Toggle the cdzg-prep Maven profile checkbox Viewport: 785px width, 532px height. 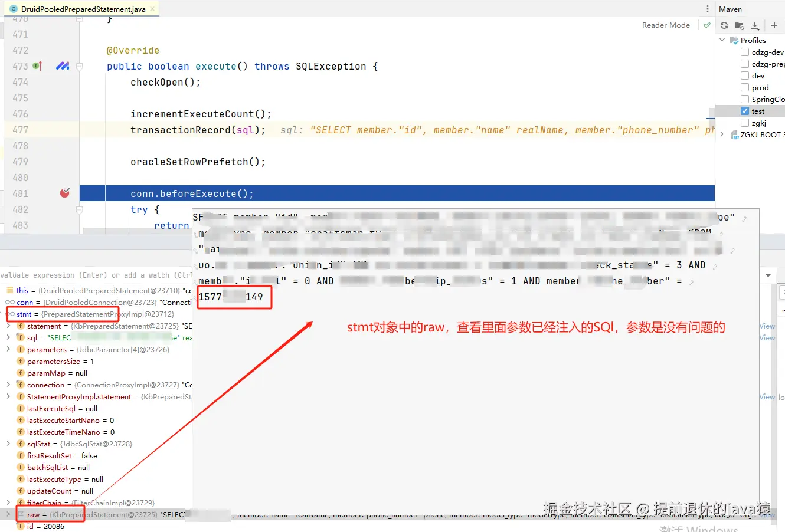point(745,64)
